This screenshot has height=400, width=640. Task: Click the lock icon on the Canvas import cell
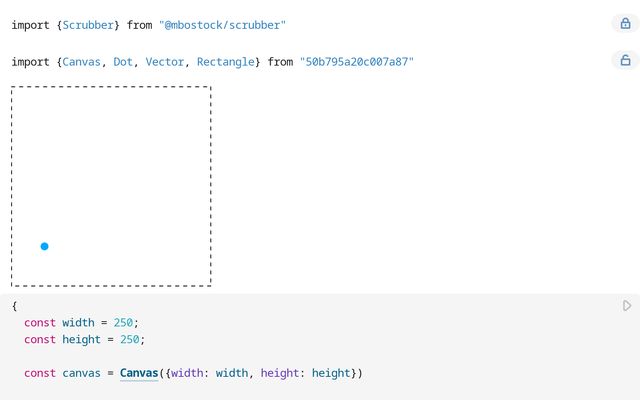(x=623, y=61)
